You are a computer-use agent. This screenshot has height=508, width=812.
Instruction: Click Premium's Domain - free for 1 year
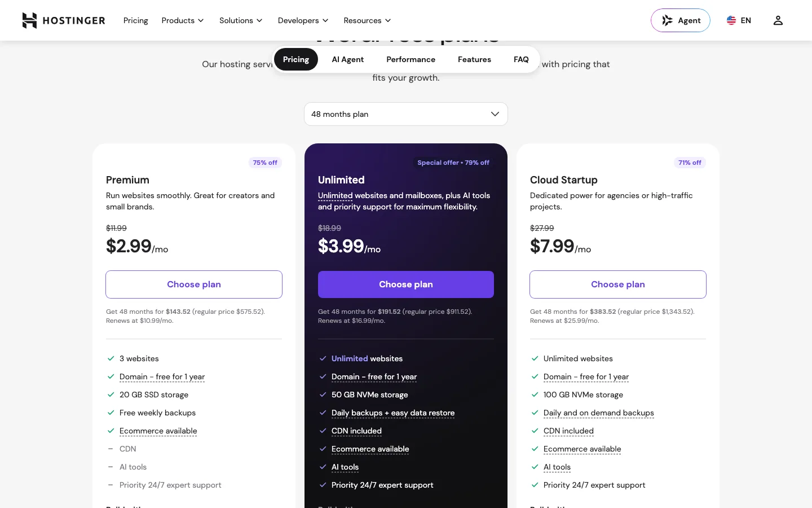coord(162,376)
